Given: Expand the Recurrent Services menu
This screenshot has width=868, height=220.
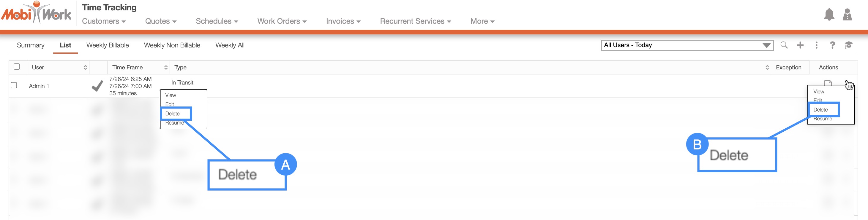Looking at the screenshot, I should coord(415,21).
